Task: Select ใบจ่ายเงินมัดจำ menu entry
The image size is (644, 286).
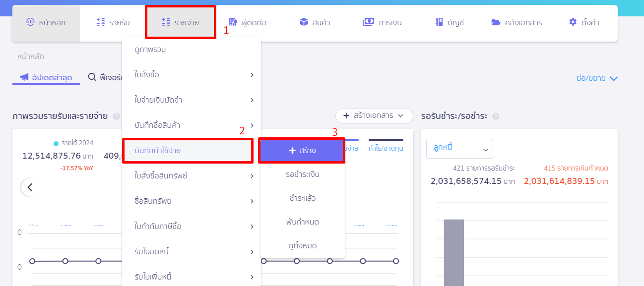Action: 192,100
